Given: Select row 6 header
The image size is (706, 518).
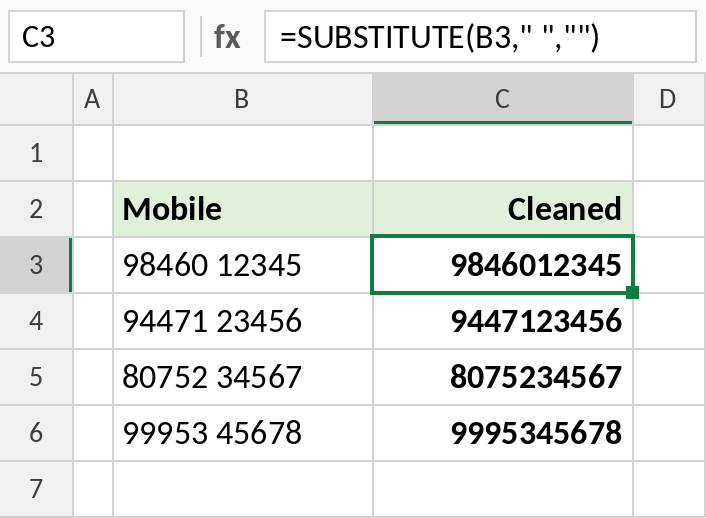Looking at the screenshot, I should coord(36,432).
